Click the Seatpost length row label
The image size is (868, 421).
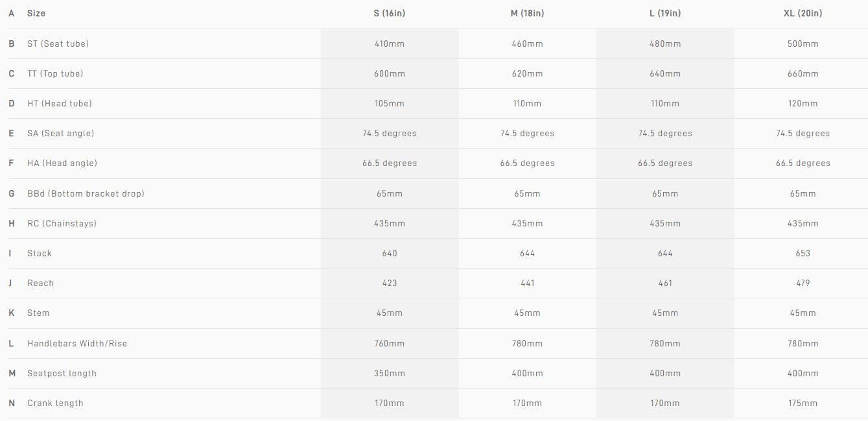click(62, 374)
